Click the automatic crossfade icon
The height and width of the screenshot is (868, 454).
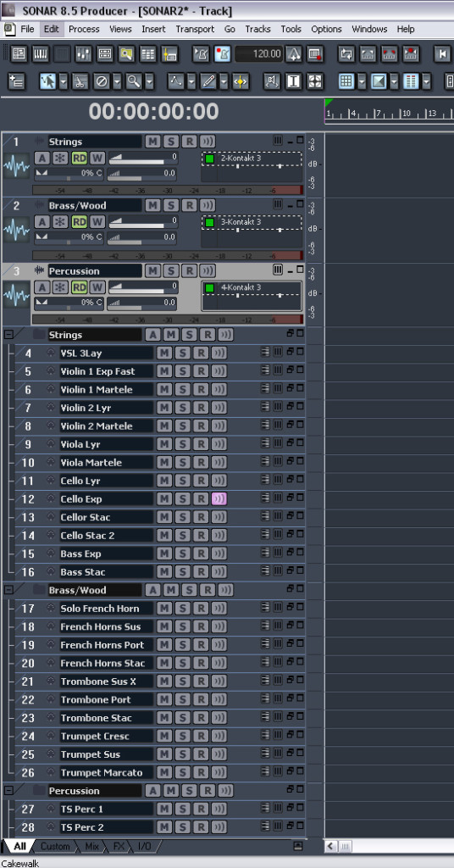(379, 81)
